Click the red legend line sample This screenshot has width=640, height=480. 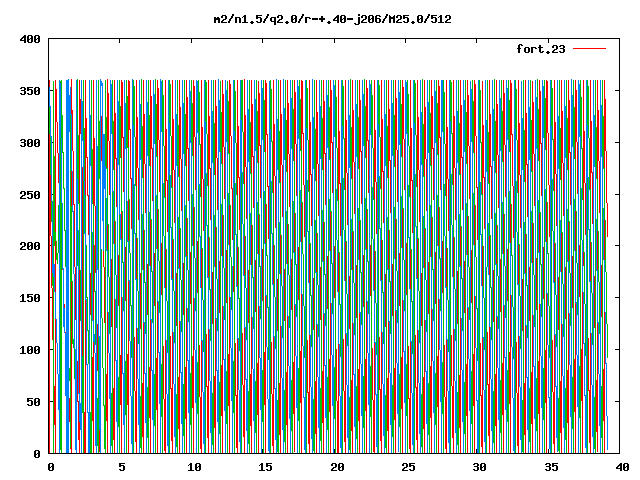tap(590, 49)
